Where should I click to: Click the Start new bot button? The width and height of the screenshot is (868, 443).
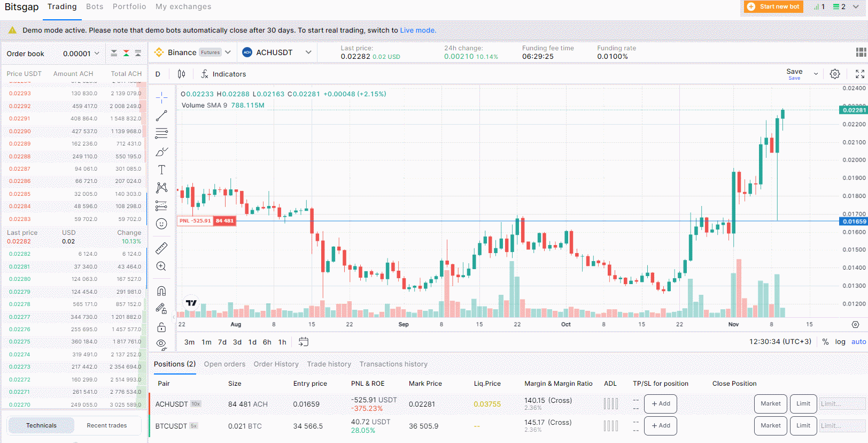click(x=773, y=6)
